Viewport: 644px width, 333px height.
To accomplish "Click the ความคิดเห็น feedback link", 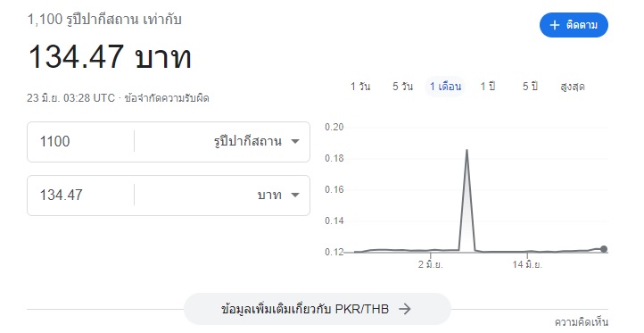I will click(582, 322).
